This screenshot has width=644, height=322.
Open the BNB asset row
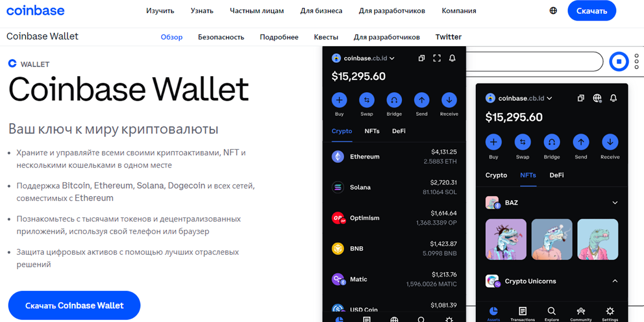pos(394,249)
